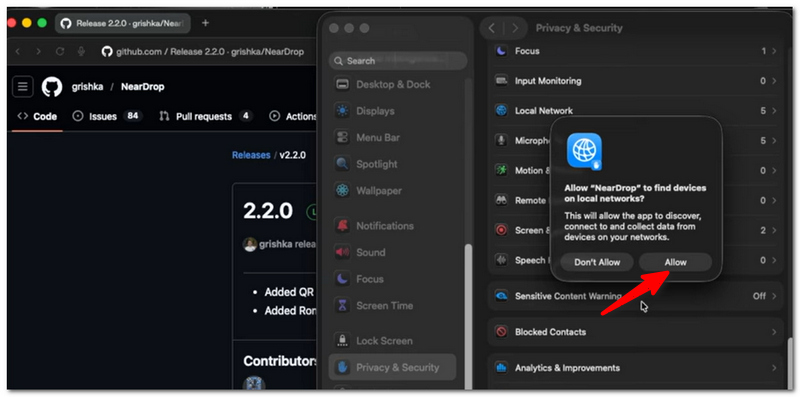Select the Release 2.2.0 browser tab
800x397 pixels.
122,23
